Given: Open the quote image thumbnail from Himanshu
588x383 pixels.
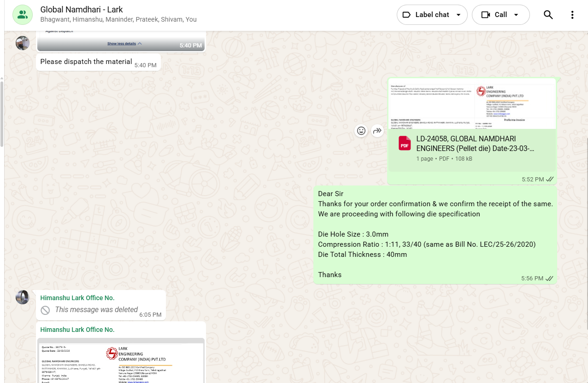Looking at the screenshot, I should point(121,361).
